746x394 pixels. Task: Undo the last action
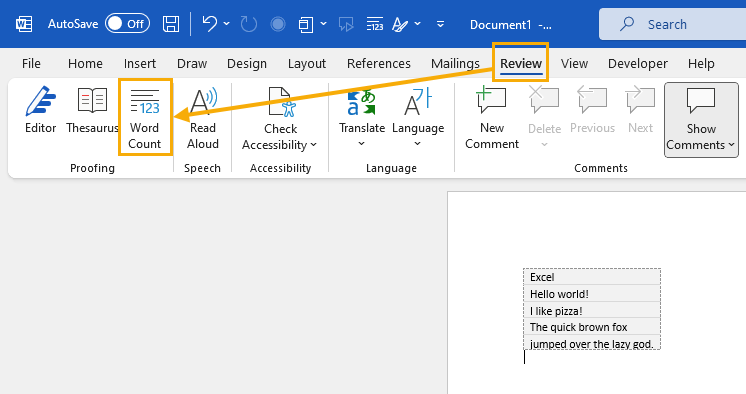coord(209,24)
